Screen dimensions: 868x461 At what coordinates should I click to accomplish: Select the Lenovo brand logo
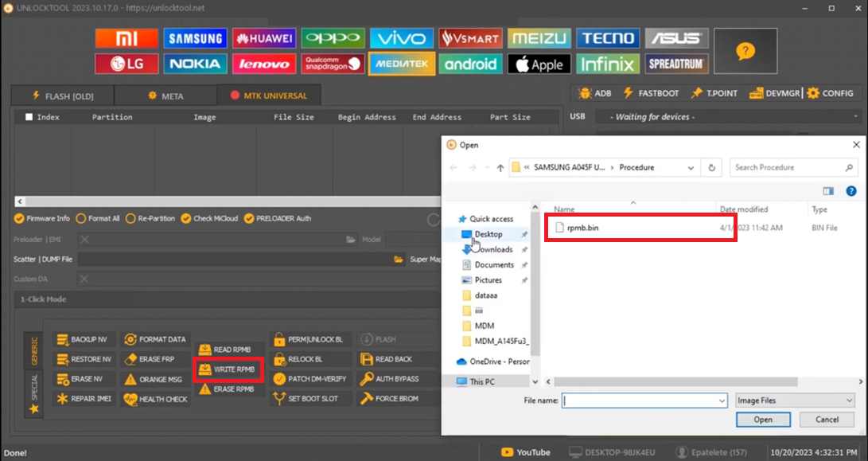264,64
